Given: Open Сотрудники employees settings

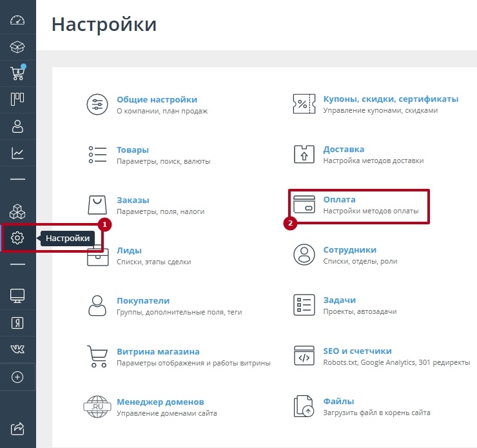Looking at the screenshot, I should pyautogui.click(x=349, y=250).
